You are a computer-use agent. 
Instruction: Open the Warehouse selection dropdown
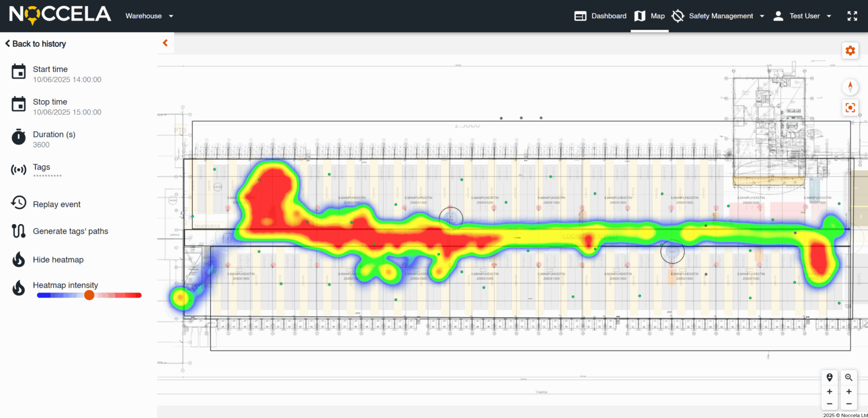point(149,16)
